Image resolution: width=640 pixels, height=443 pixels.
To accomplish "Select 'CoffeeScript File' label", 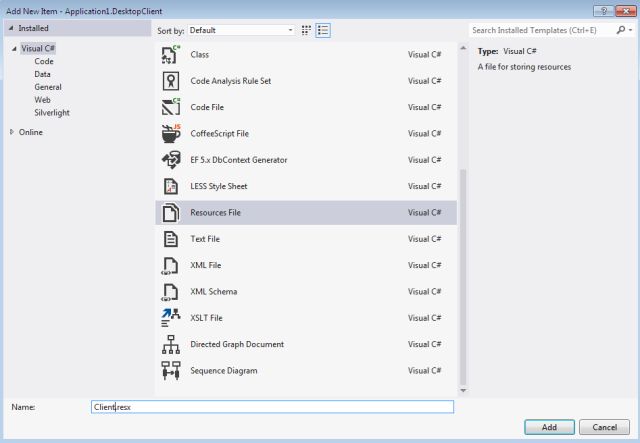I will (220, 134).
